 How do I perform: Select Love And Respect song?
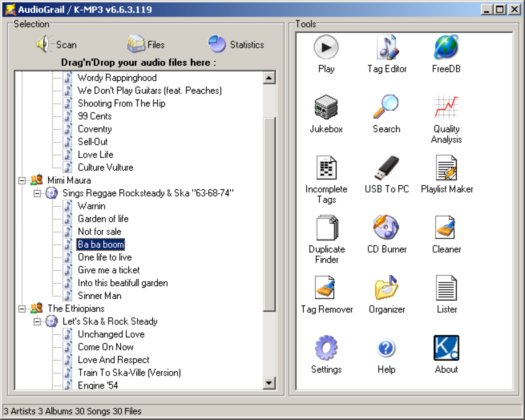(114, 360)
